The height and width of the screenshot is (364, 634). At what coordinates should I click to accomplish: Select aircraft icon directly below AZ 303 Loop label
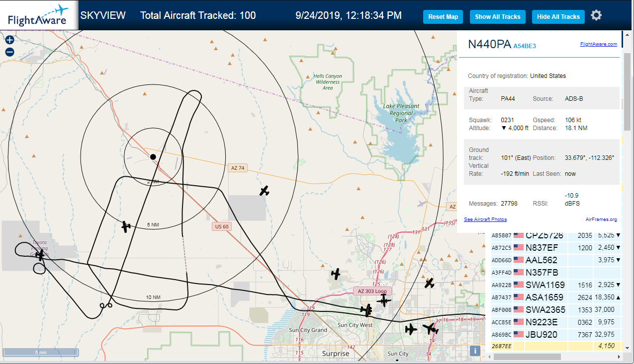383,300
